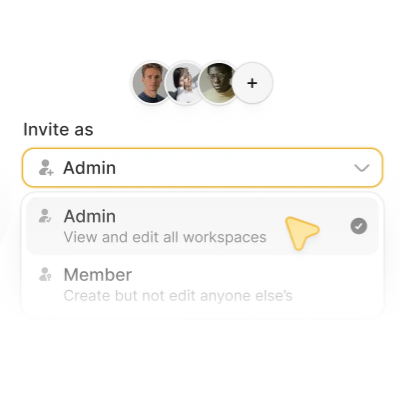The height and width of the screenshot is (410, 400).
Task: Choose the Admin role option
Action: tap(202, 226)
